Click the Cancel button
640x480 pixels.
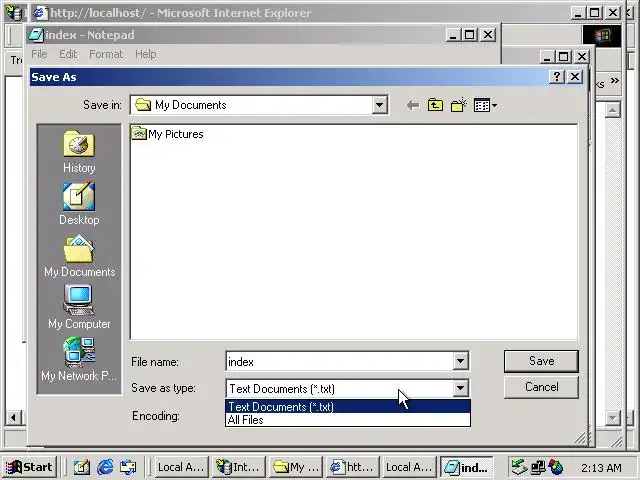click(x=541, y=387)
